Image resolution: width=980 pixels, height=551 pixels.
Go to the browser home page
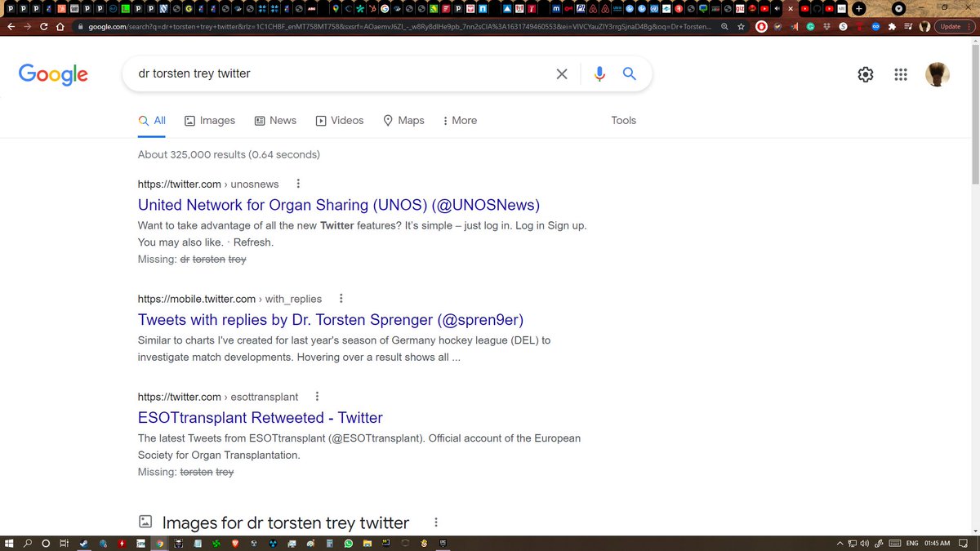pyautogui.click(x=60, y=26)
